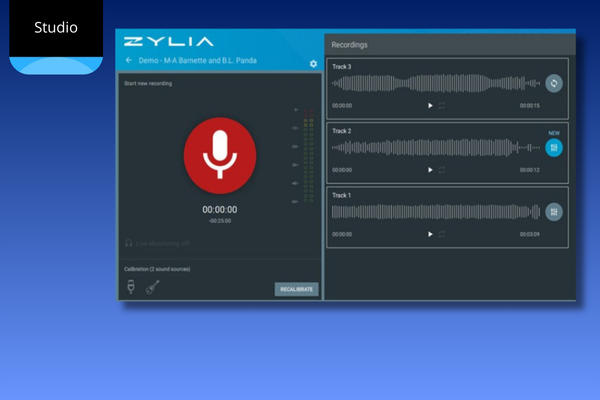Screen dimensions: 600x400
Task: Seek within Track 2 waveform
Action: point(436,148)
